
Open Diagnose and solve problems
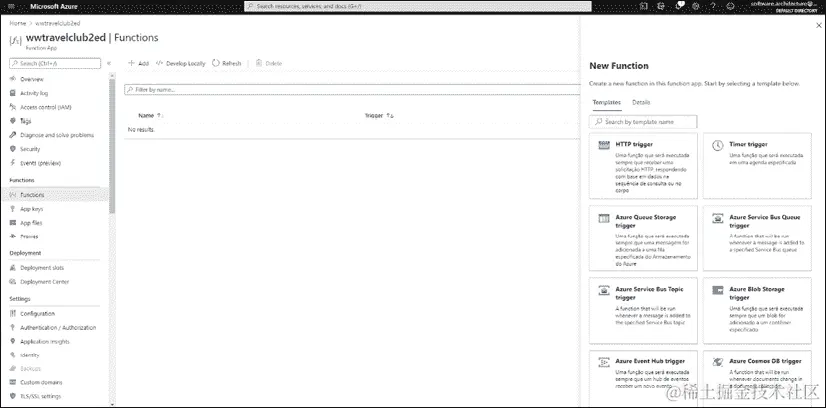[x=55, y=135]
